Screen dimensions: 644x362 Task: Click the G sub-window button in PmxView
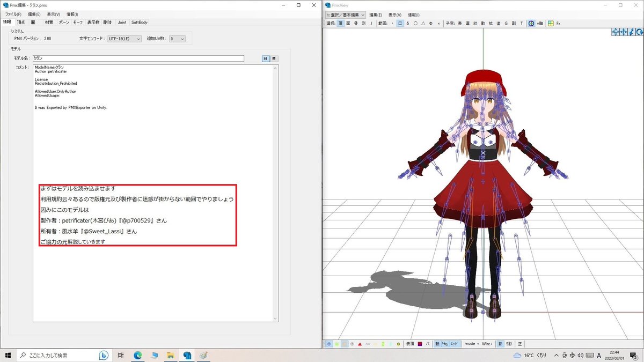[506, 23]
